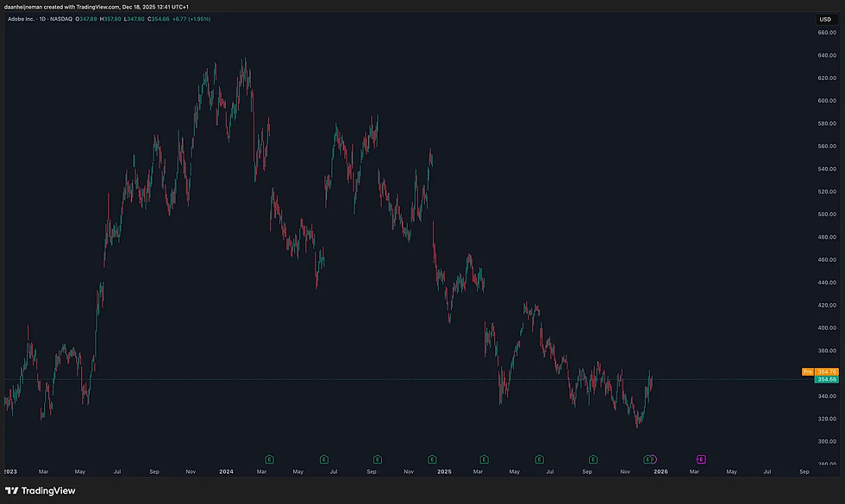This screenshot has height=504, width=845.
Task: Click the 560.00 price axis label
Action: (x=827, y=146)
